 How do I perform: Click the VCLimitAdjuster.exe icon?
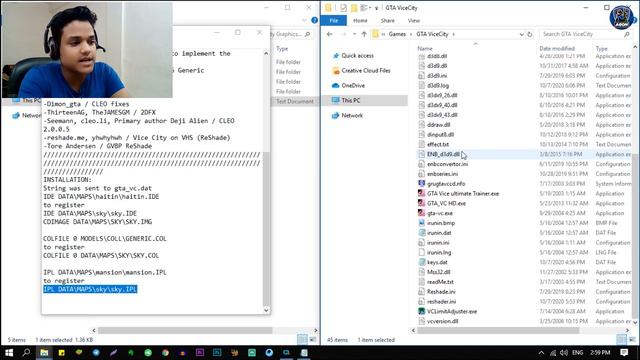(422, 311)
